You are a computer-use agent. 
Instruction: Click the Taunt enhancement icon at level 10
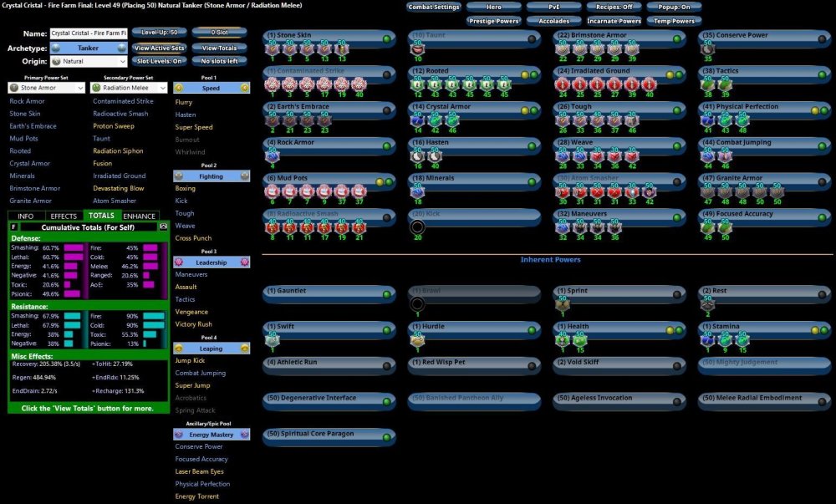point(417,48)
